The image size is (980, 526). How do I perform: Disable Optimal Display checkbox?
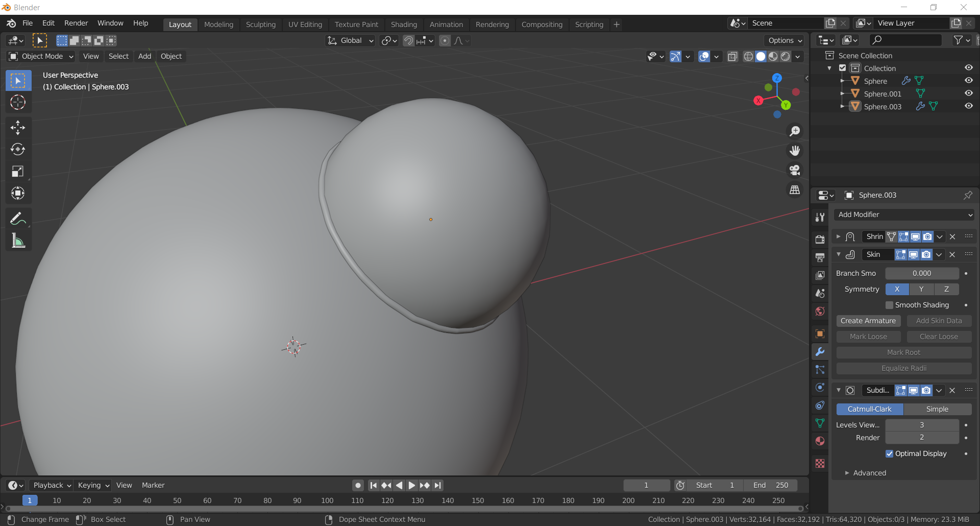890,453
